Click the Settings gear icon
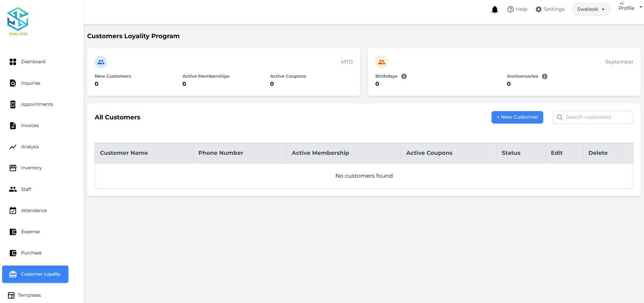644x303 pixels. click(538, 9)
